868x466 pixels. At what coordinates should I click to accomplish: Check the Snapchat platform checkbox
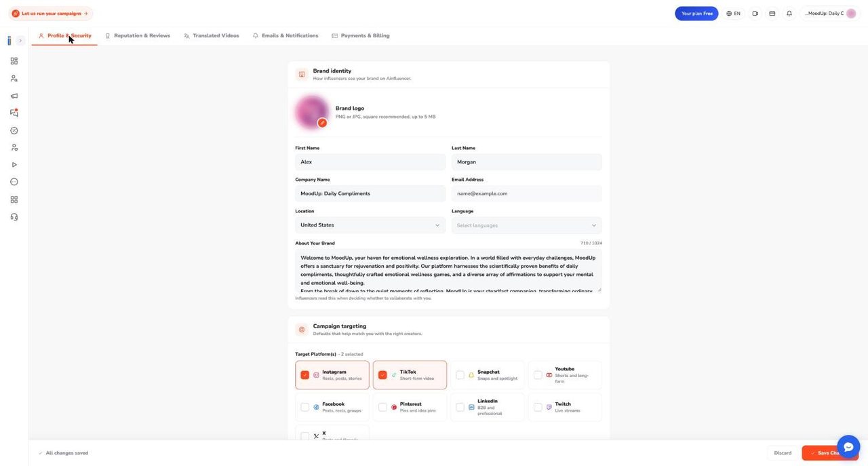pyautogui.click(x=460, y=375)
